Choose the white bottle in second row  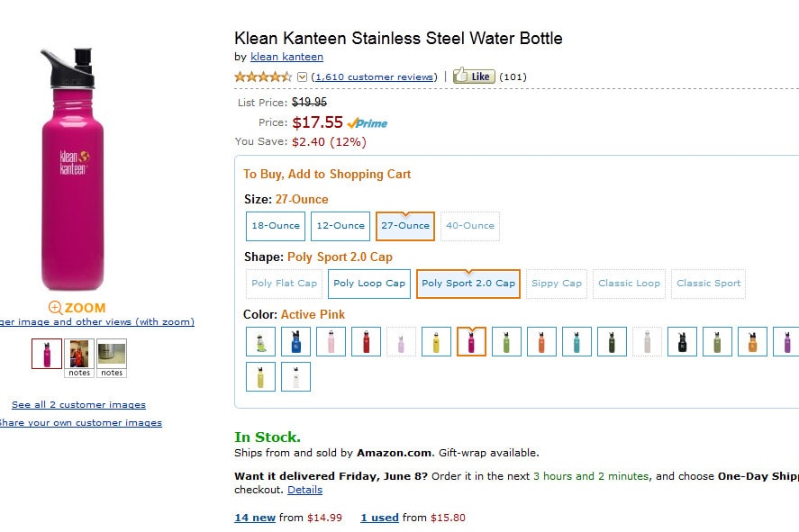pos(295,376)
